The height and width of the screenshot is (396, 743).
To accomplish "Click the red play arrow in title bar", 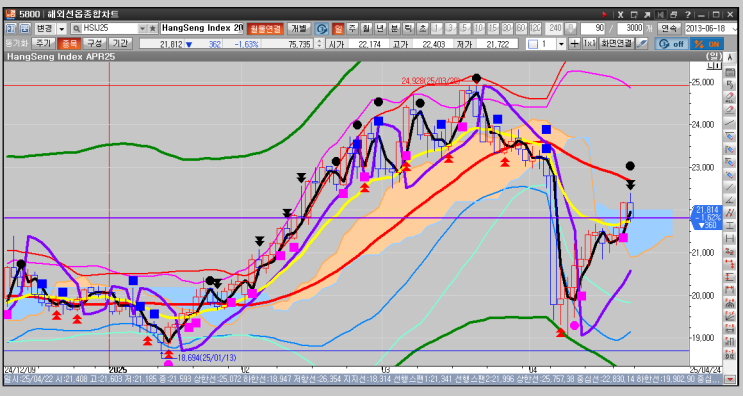I will pos(604,15).
